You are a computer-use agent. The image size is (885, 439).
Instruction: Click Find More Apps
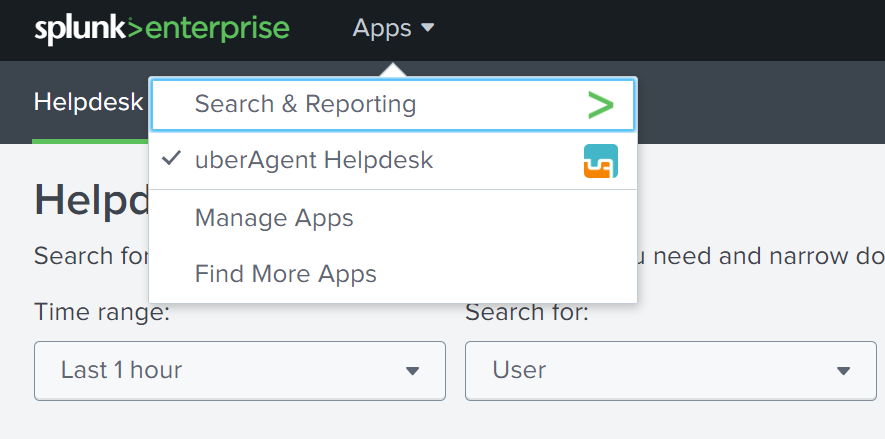(286, 274)
